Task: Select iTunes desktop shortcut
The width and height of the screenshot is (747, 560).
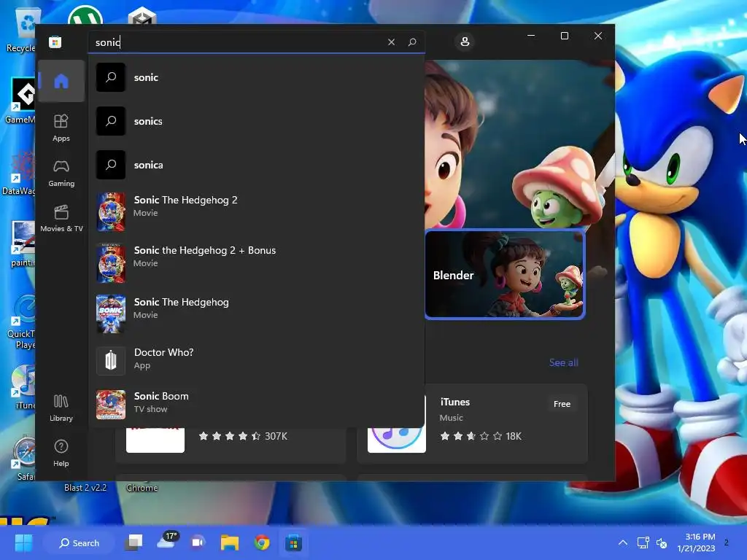Action: [x=23, y=388]
